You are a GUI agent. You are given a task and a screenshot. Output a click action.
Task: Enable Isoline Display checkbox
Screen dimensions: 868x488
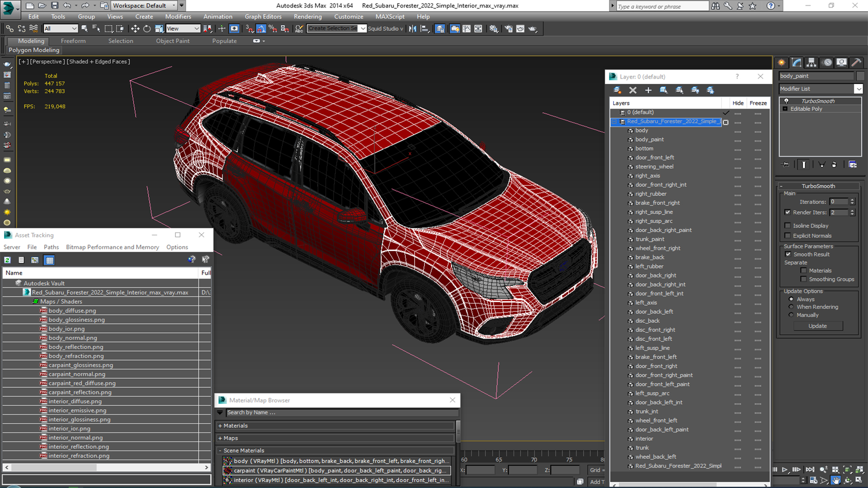788,225
